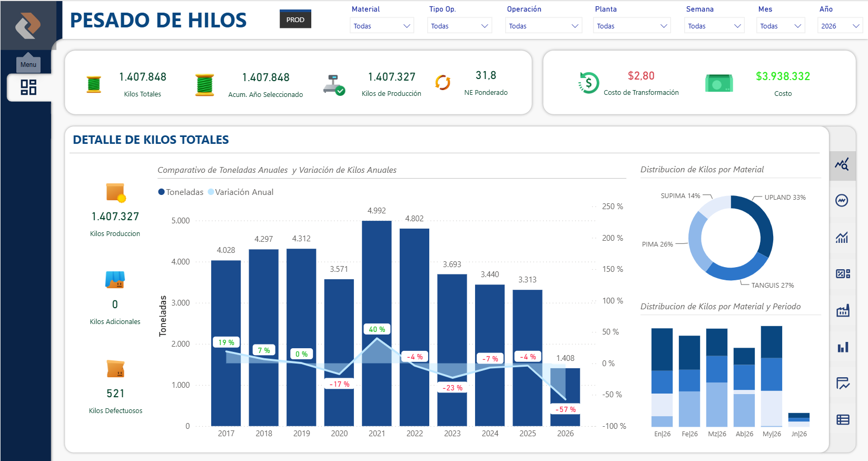The width and height of the screenshot is (868, 461).
Task: Select the chart-search analysis icon in right sidebar
Action: click(842, 164)
